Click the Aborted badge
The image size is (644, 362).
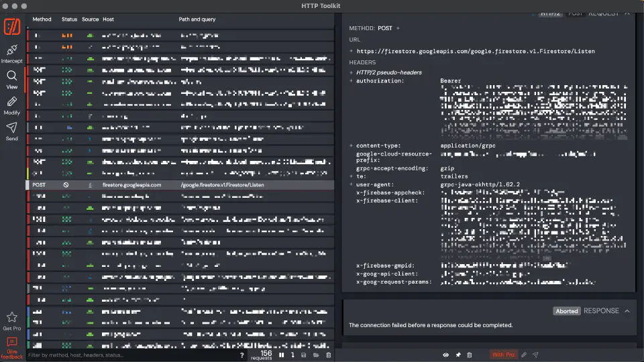567,311
